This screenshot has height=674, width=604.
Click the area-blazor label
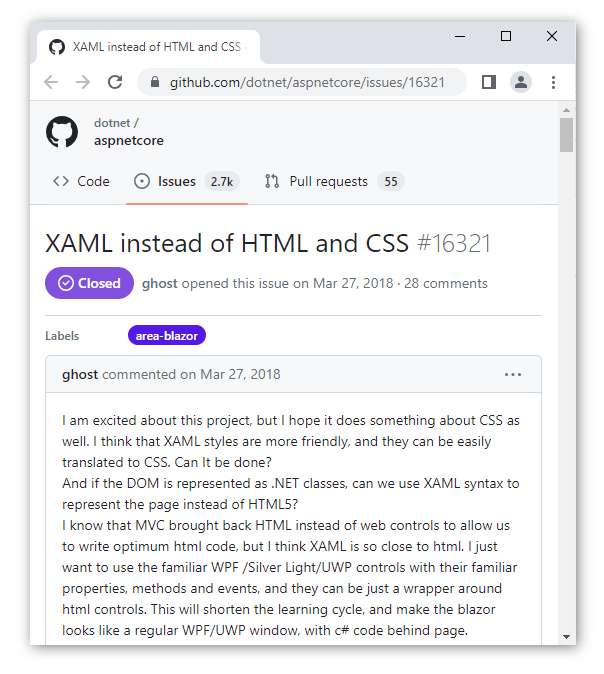click(167, 335)
